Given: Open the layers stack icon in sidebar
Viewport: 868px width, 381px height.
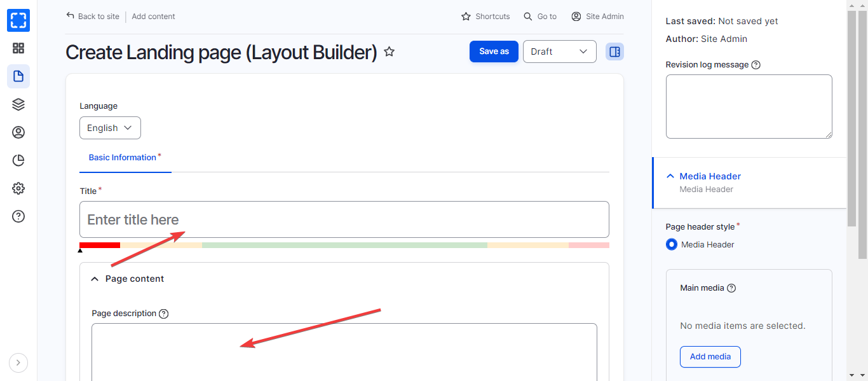Looking at the screenshot, I should [x=18, y=104].
